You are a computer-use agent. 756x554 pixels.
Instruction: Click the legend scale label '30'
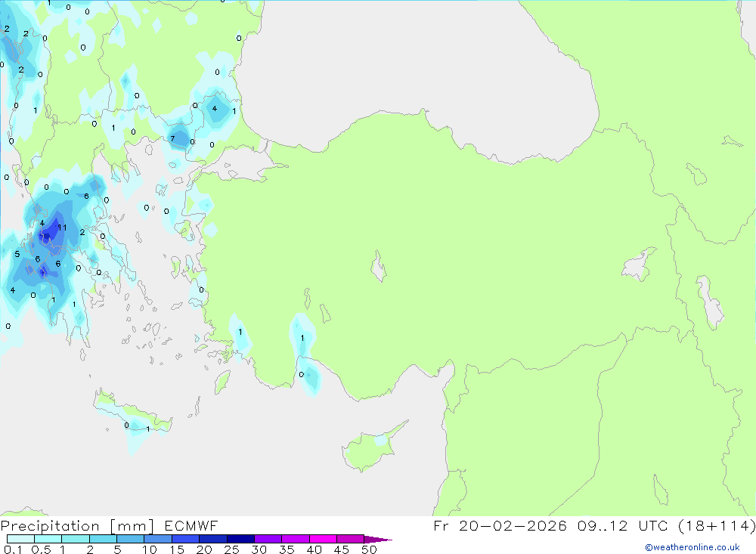(259, 549)
